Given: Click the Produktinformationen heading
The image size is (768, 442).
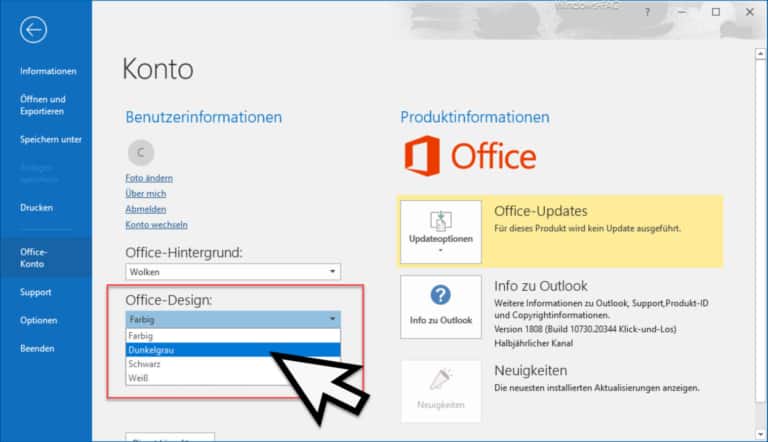Looking at the screenshot, I should (475, 117).
